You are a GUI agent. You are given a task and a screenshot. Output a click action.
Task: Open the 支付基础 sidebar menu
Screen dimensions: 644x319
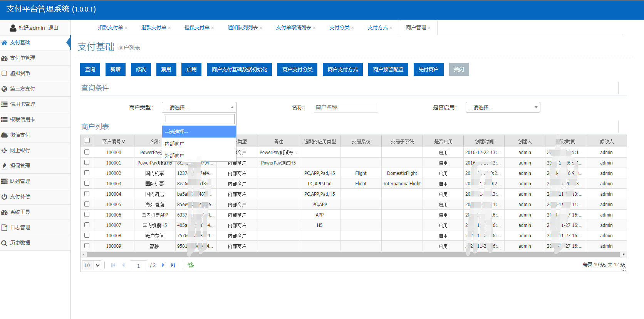(35, 43)
